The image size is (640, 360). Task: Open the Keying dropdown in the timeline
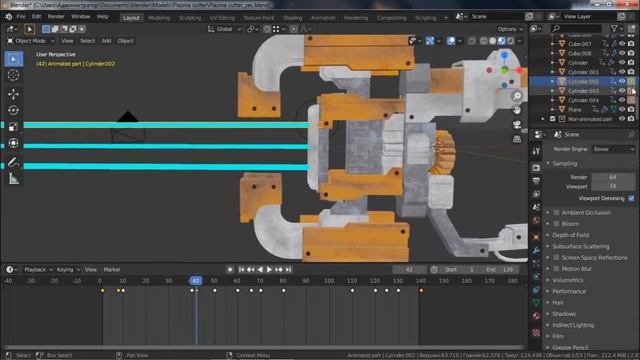click(68, 270)
